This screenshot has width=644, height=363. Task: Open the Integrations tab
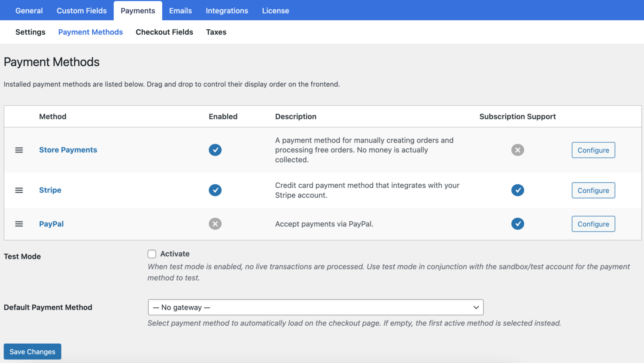point(227,11)
